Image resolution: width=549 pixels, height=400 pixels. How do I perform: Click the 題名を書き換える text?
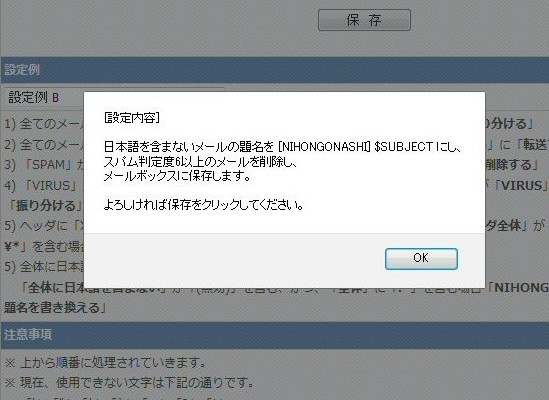pyautogui.click(x=55, y=308)
